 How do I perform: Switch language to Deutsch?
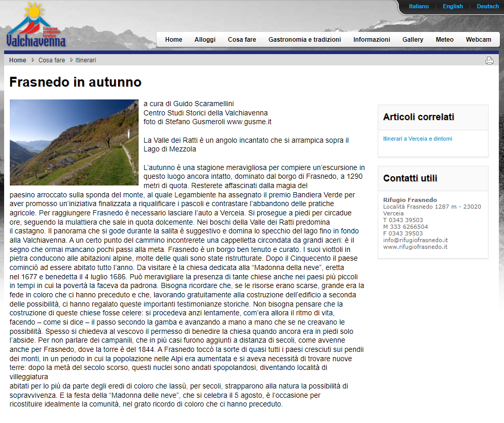click(x=488, y=7)
